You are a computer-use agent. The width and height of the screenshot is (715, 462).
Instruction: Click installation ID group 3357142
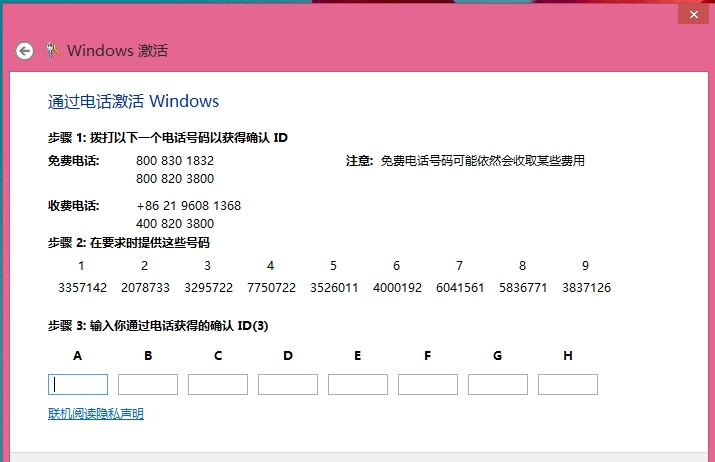point(83,288)
